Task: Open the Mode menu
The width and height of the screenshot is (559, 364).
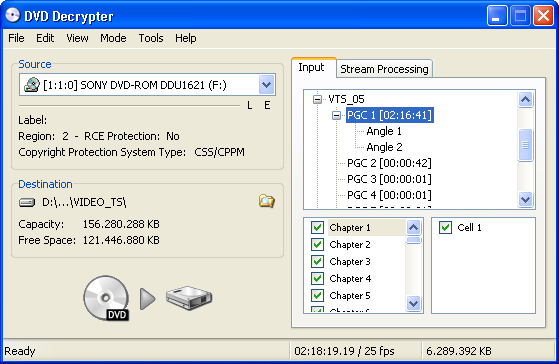Action: (x=113, y=38)
